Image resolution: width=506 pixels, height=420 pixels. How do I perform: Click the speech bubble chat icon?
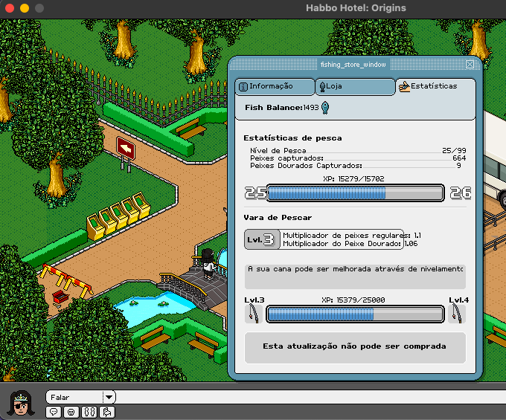tap(54, 412)
